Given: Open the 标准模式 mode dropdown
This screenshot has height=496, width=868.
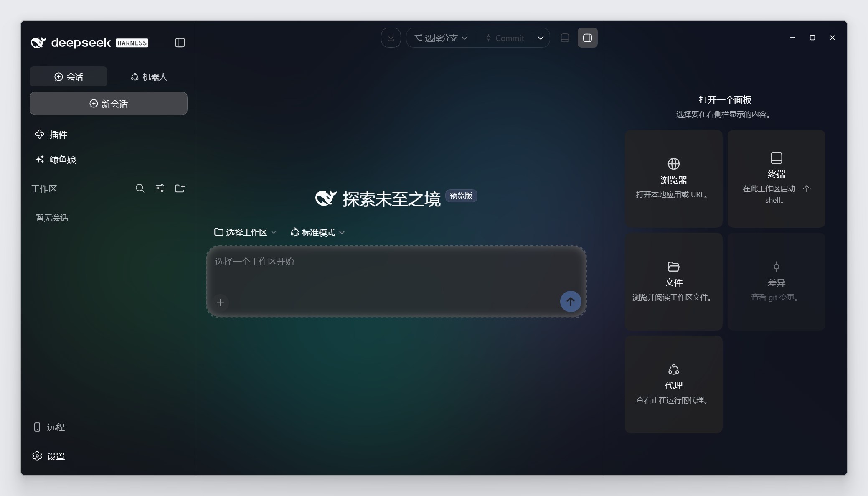Looking at the screenshot, I should [x=317, y=232].
